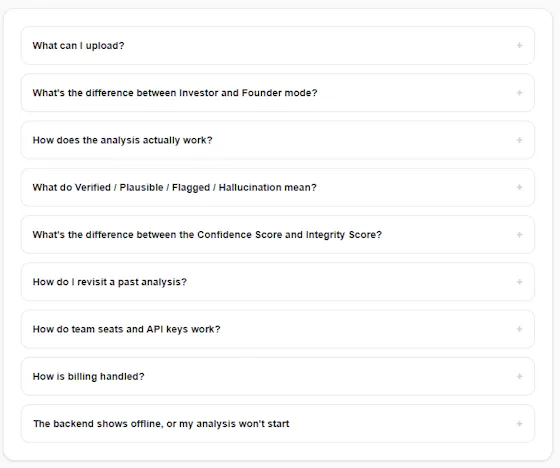Select the billing FAQ accordion card

[x=278, y=377]
